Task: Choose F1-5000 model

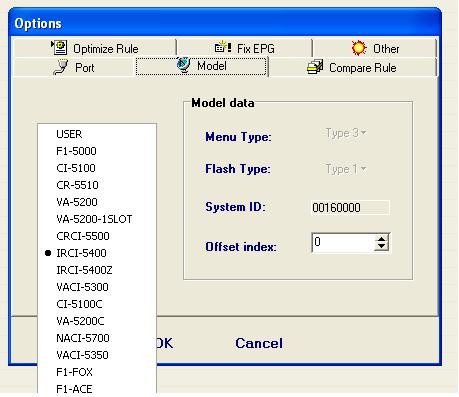Action: coord(97,151)
